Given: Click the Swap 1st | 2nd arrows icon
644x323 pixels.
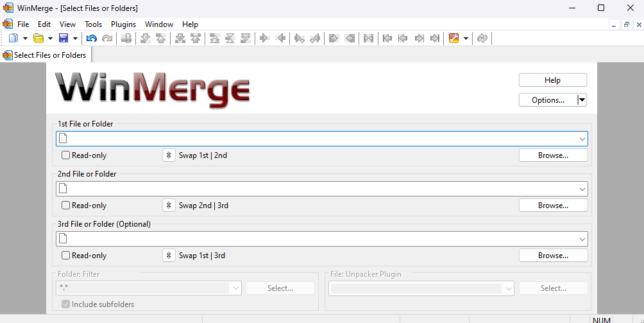Looking at the screenshot, I should [169, 155].
